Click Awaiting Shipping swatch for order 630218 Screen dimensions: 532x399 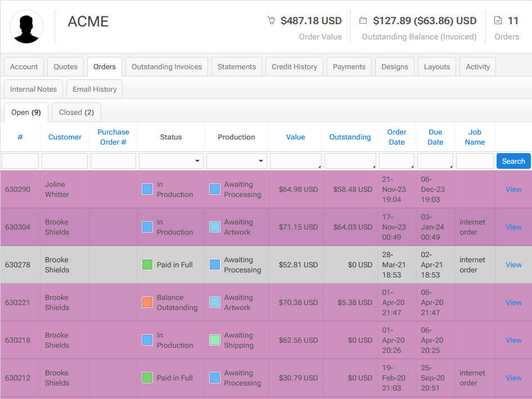point(215,340)
